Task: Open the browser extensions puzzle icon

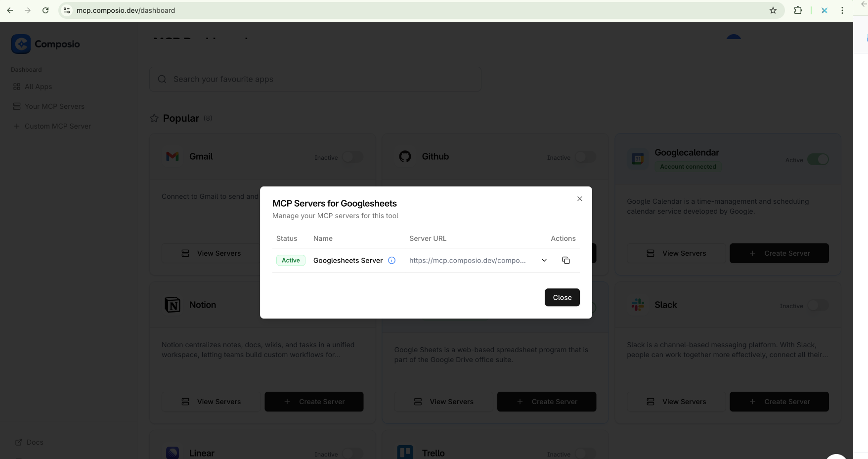Action: [798, 10]
